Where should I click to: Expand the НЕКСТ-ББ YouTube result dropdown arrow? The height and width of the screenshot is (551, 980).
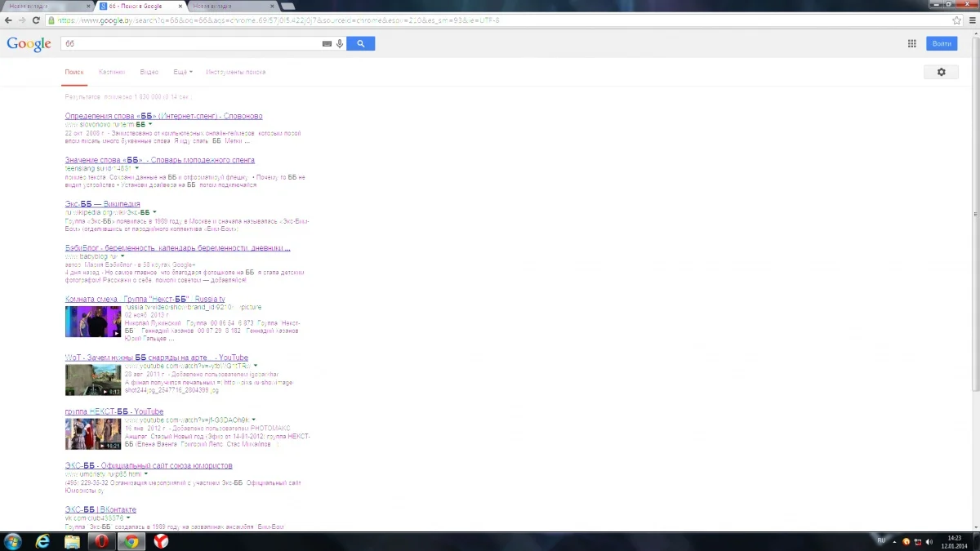(x=254, y=420)
